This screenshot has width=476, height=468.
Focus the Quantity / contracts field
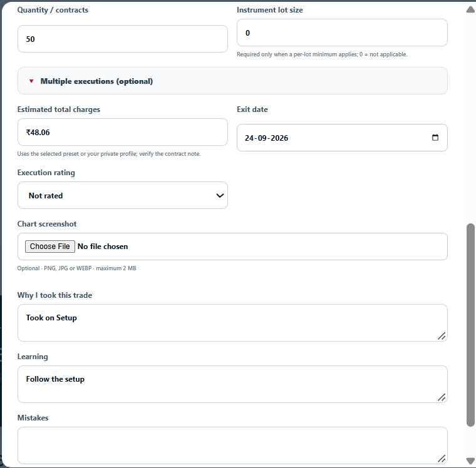(x=123, y=39)
